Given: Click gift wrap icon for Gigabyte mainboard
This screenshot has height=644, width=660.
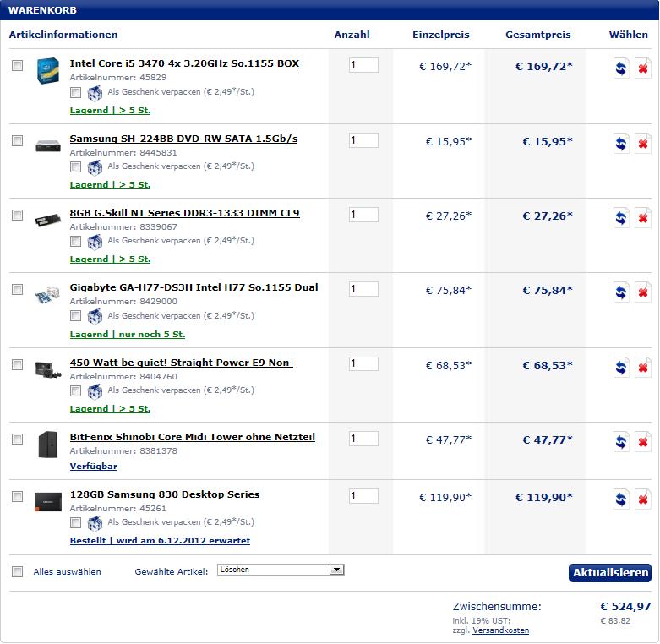Looking at the screenshot, I should point(95,317).
